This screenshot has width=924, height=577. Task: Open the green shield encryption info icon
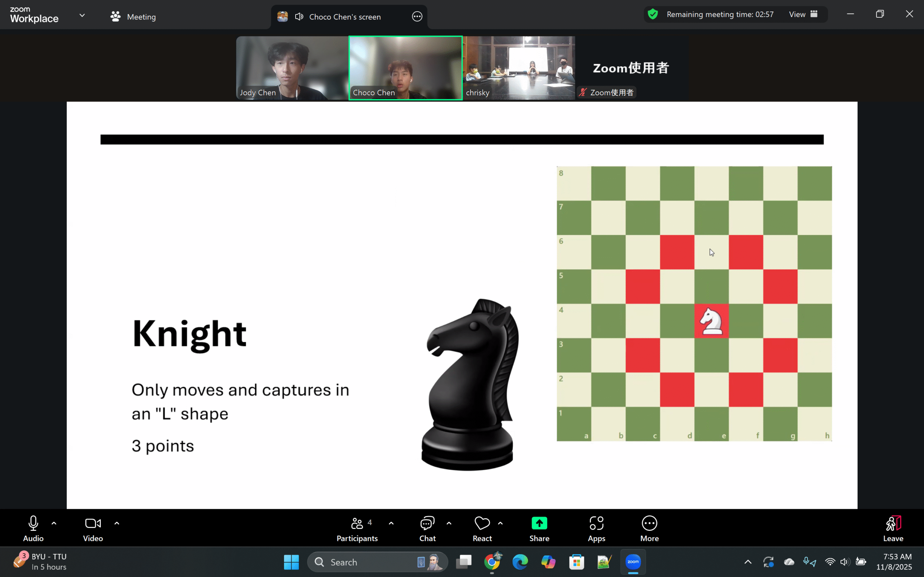[653, 14]
